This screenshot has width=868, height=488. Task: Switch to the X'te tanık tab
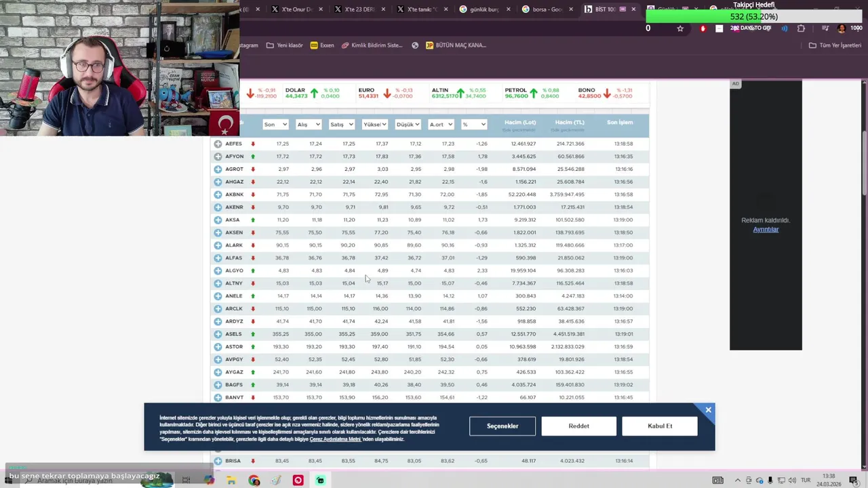(420, 9)
